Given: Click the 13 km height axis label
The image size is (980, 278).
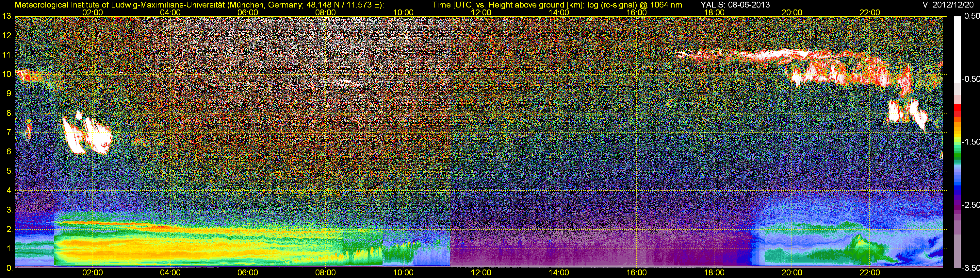Looking at the screenshot, I should tap(7, 16).
